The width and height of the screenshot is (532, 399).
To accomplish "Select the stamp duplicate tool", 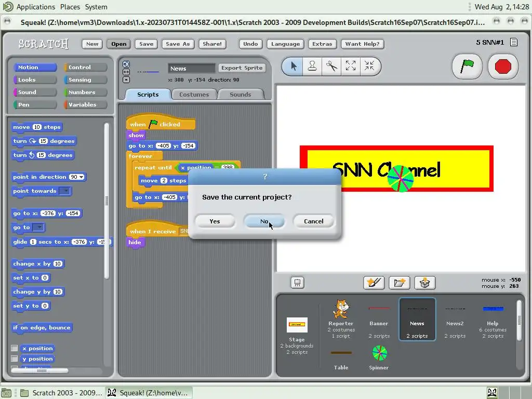I will [312, 66].
